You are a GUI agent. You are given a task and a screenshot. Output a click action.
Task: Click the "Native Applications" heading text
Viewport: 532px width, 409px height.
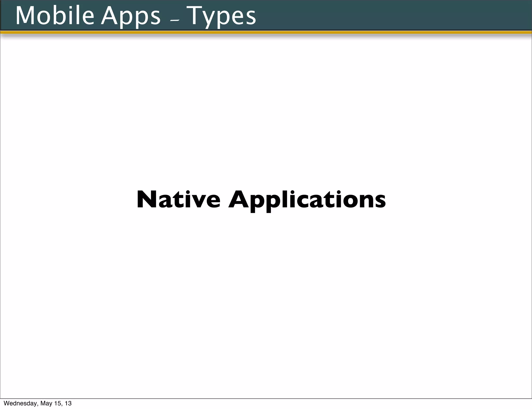pyautogui.click(x=261, y=200)
